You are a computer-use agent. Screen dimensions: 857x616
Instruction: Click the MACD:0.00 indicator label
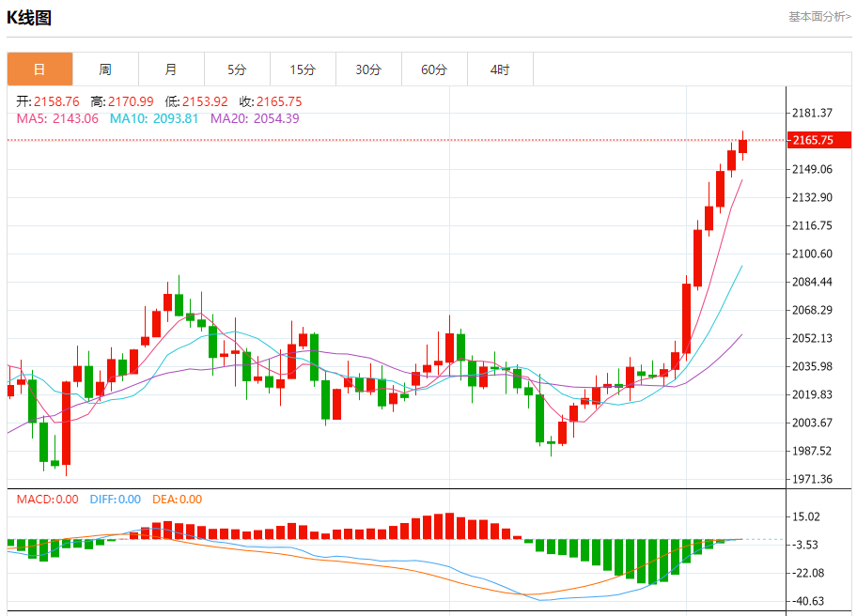[48, 500]
